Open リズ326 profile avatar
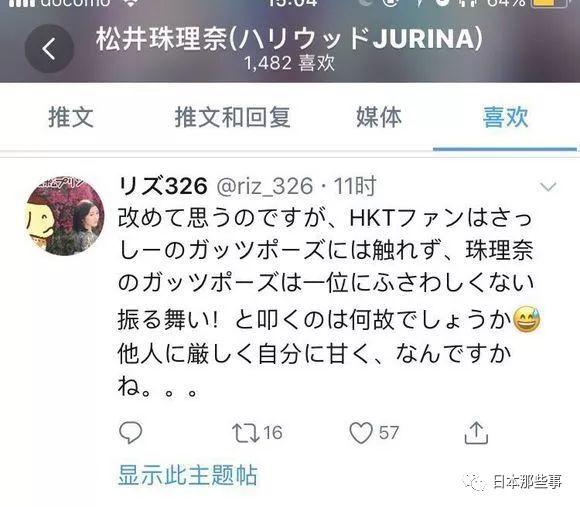The image size is (580, 507). 64,216
